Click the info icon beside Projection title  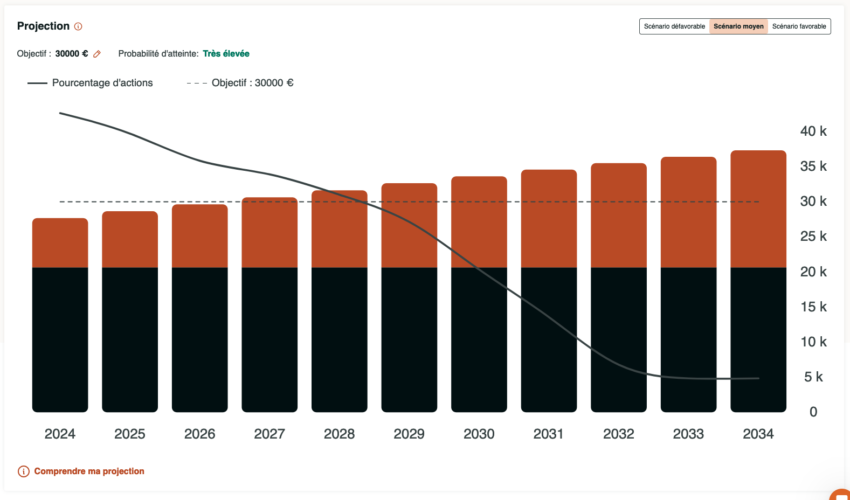tap(78, 27)
